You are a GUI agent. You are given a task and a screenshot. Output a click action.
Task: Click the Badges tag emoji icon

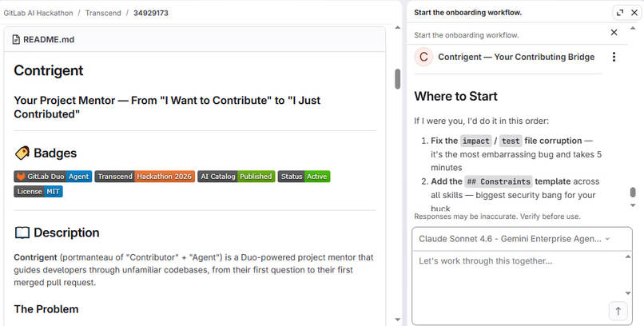(x=22, y=153)
